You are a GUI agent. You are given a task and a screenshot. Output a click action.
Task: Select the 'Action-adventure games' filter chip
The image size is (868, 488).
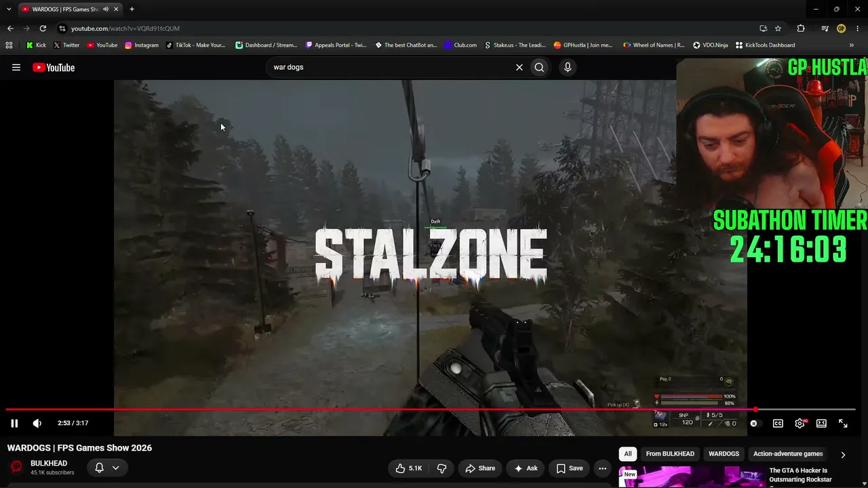[x=788, y=454]
